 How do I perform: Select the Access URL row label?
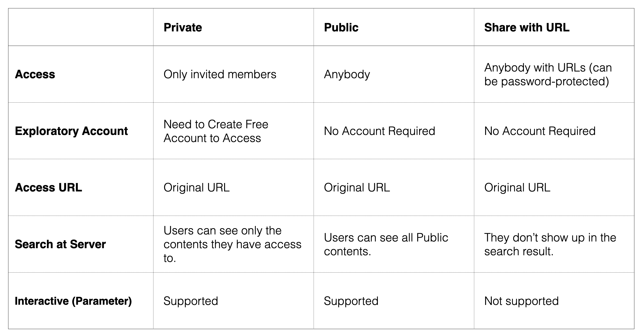point(48,187)
